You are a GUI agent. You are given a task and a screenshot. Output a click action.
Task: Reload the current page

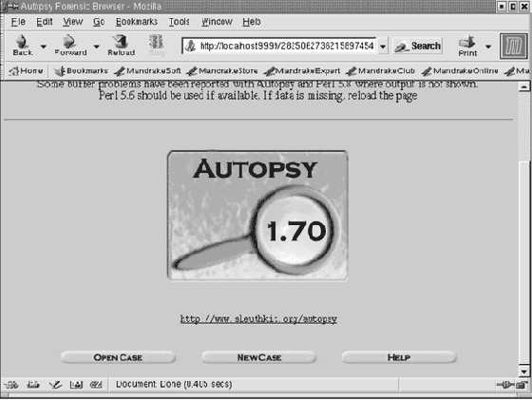(x=122, y=45)
